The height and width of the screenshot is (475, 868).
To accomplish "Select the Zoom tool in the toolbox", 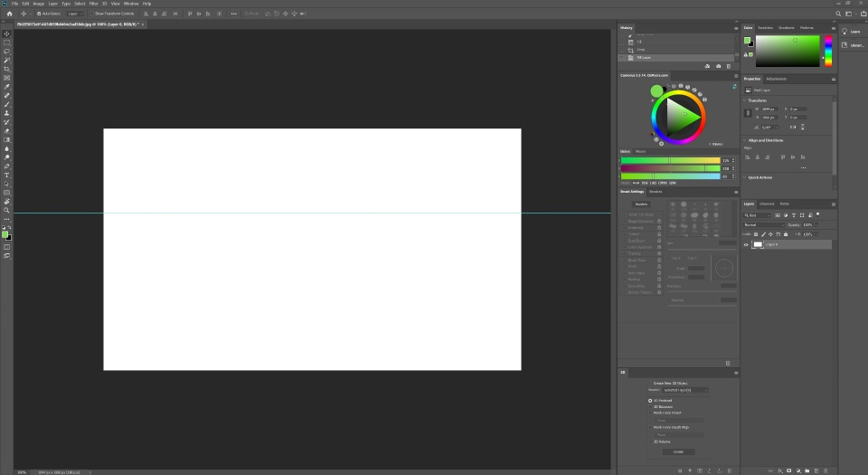I will tap(6, 211).
